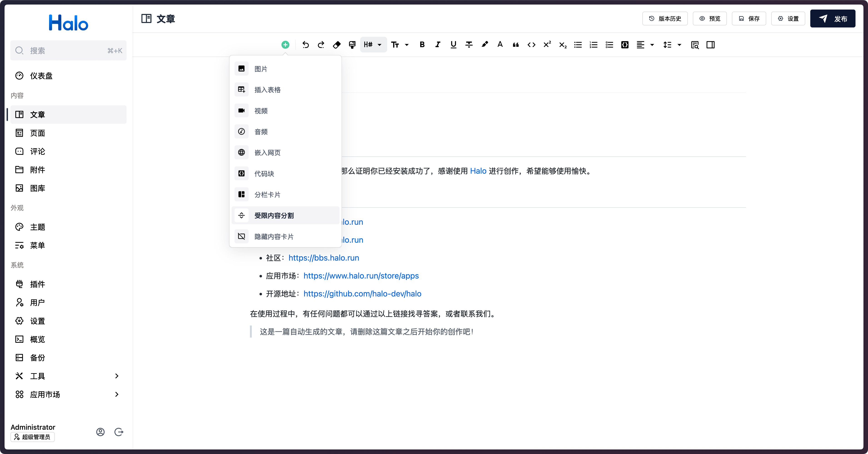This screenshot has height=454, width=868.
Task: Open the font size dropdown
Action: pyautogui.click(x=400, y=45)
